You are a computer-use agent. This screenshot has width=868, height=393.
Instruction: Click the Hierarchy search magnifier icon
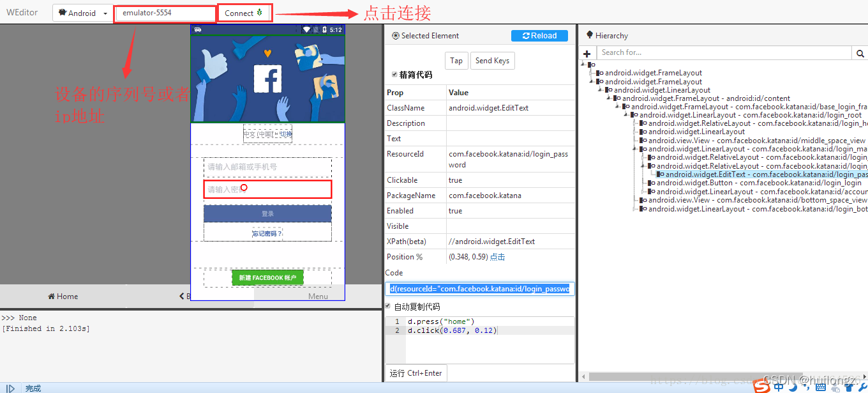coord(861,54)
